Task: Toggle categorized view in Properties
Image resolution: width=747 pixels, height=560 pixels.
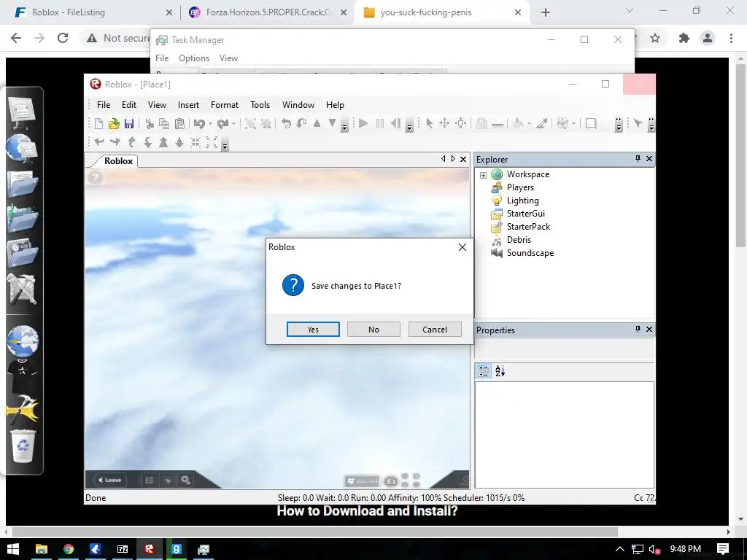Action: point(483,371)
